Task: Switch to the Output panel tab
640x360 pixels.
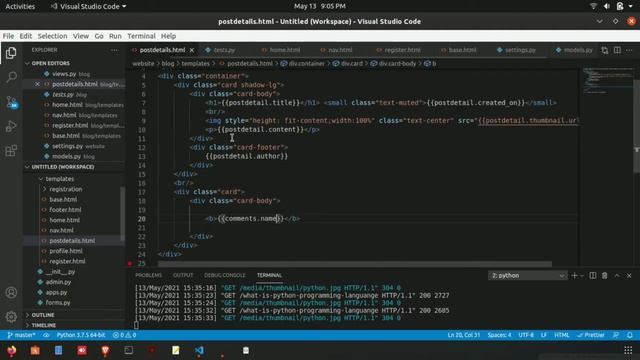Action: (183, 276)
